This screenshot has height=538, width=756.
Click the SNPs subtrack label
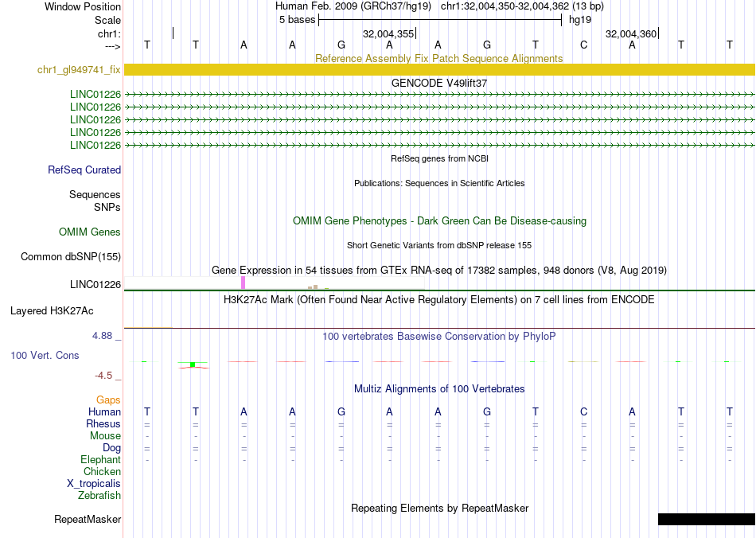click(x=107, y=207)
